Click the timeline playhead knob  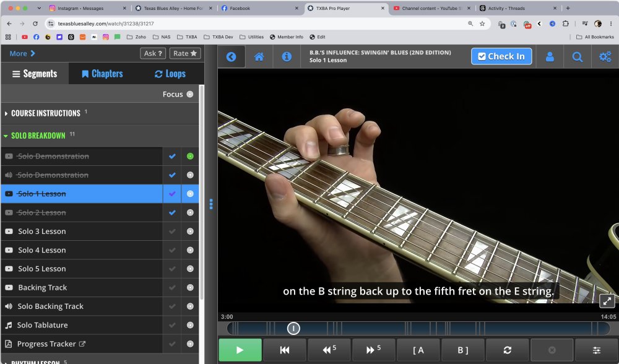point(293,328)
